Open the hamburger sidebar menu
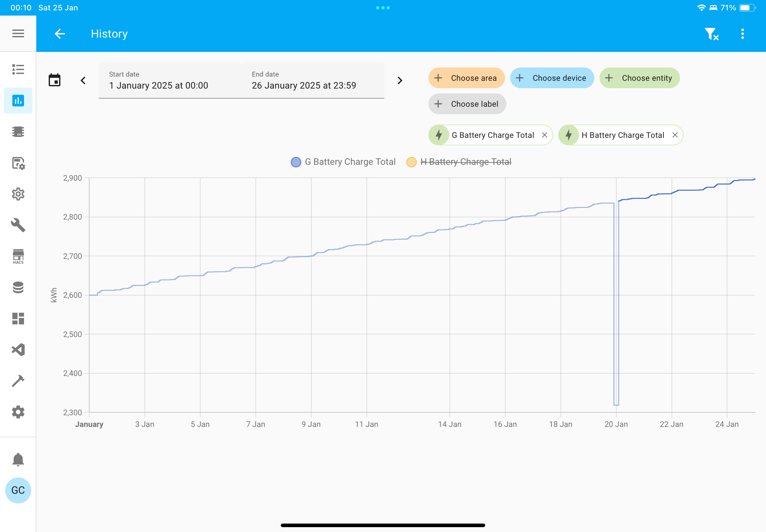 pos(18,33)
